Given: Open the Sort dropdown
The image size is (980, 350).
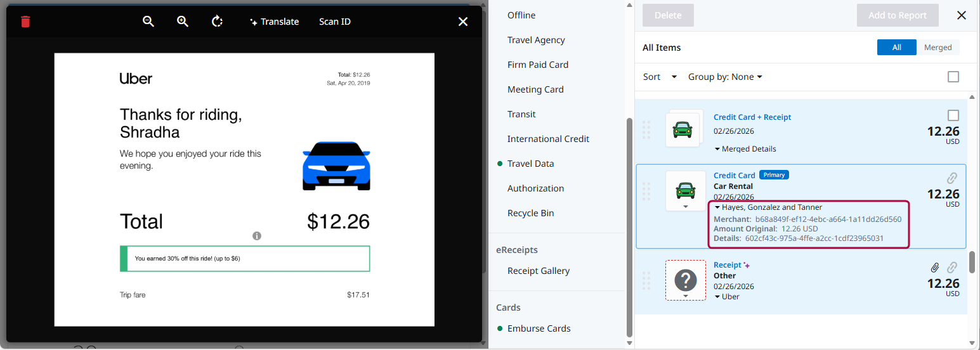Looking at the screenshot, I should (660, 77).
